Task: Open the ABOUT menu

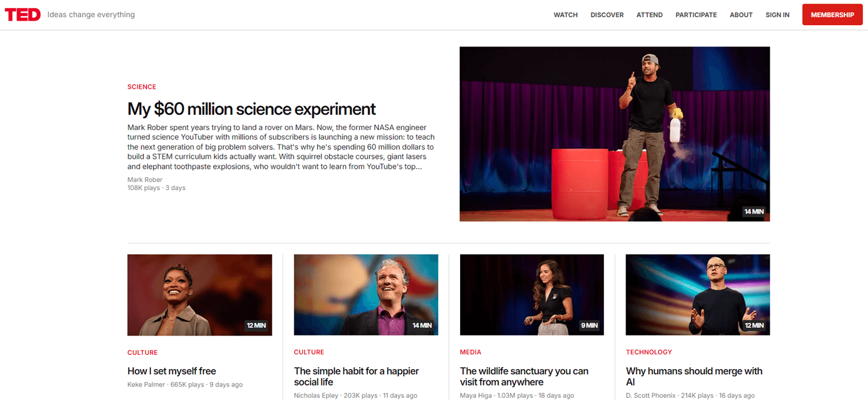Action: [x=741, y=15]
